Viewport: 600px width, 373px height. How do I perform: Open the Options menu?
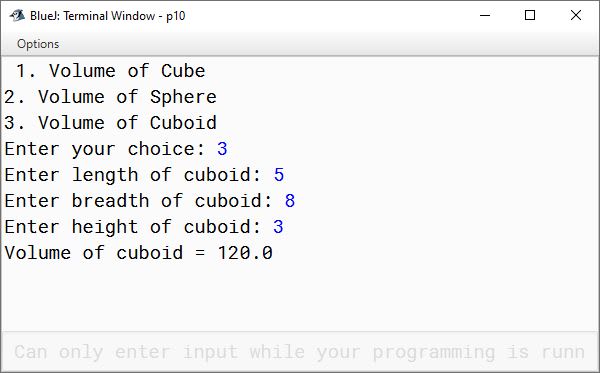tap(38, 44)
